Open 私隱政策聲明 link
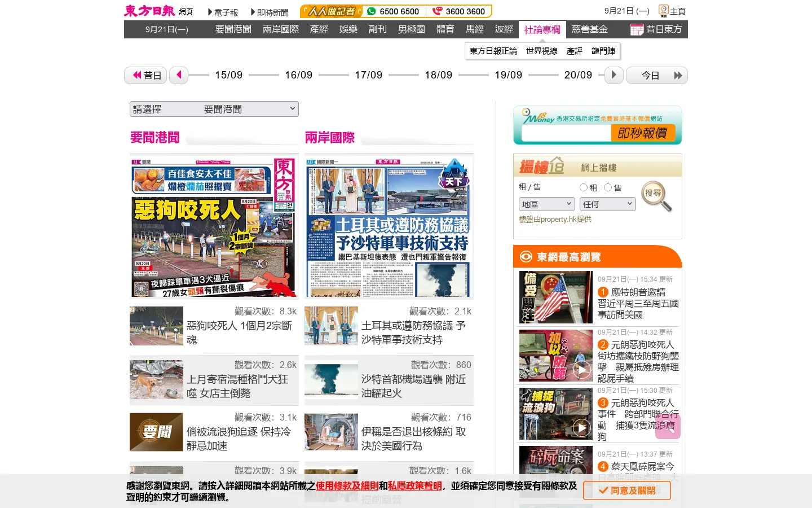 pos(415,486)
